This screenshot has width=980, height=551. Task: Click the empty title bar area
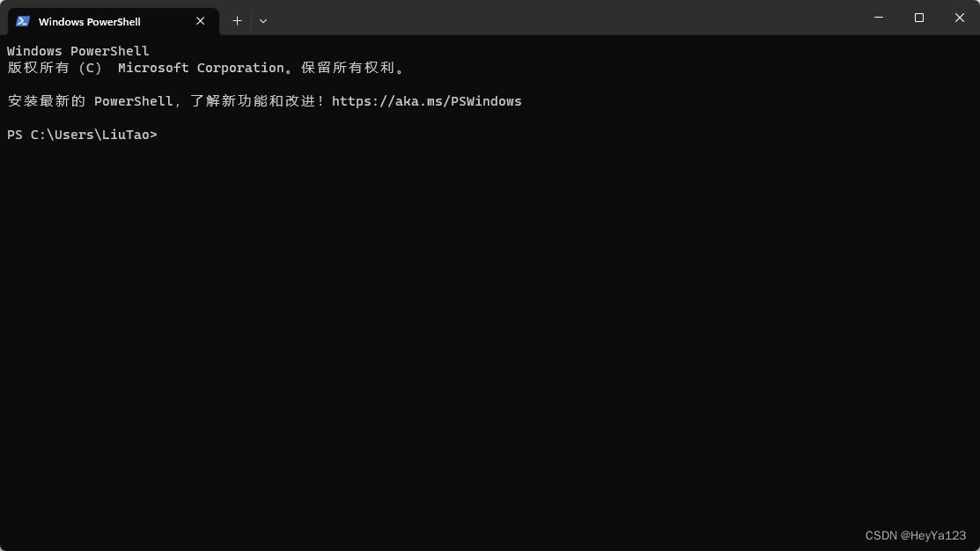528,18
